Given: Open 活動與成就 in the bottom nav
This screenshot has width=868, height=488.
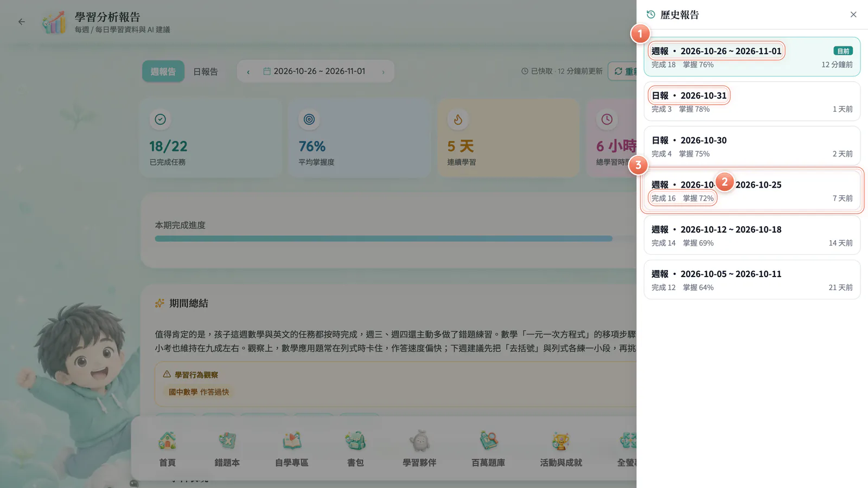Looking at the screenshot, I should tap(561, 449).
